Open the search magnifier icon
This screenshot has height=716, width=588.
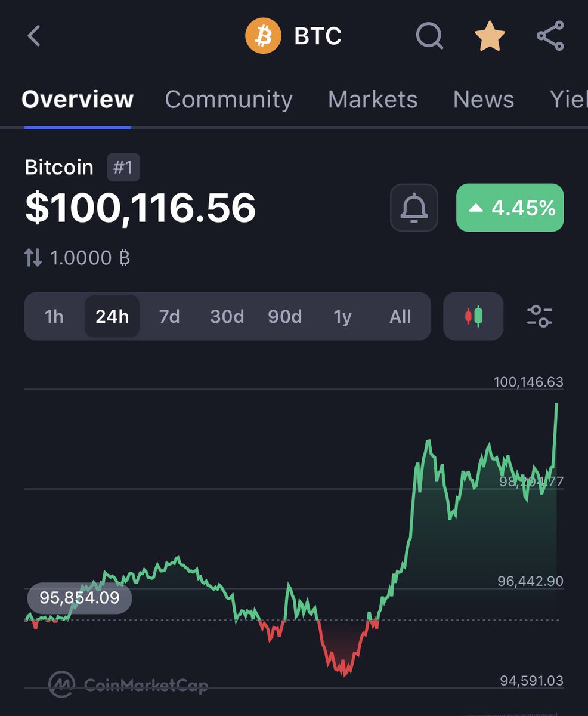[x=429, y=36]
